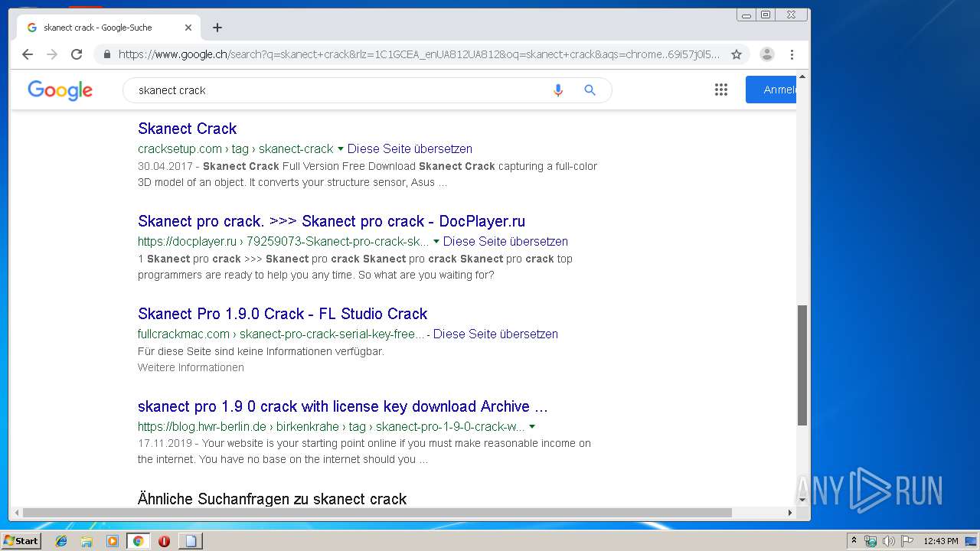Click the Ähnliche Suchanfragen zu skanect crack heading

[272, 499]
